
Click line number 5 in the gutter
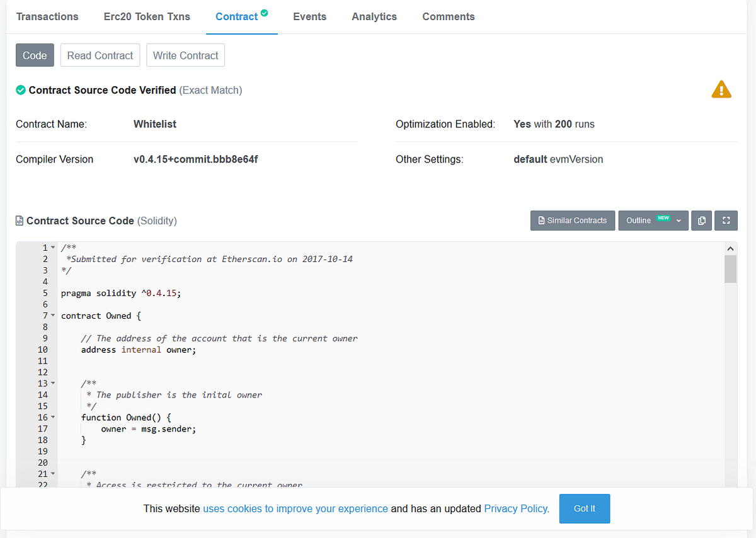coord(45,293)
